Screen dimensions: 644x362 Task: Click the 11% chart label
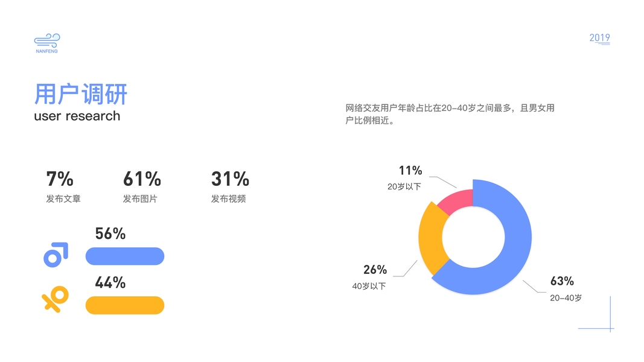point(410,171)
